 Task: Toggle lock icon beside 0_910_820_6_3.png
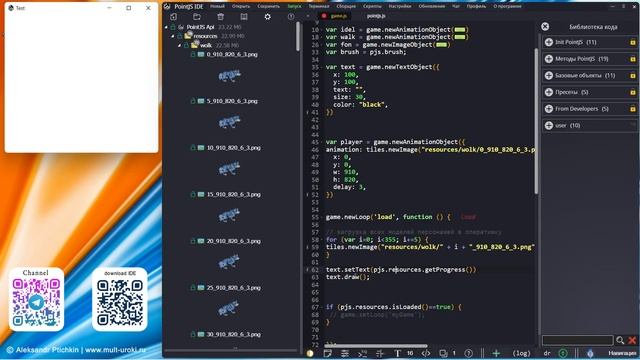(193, 54)
